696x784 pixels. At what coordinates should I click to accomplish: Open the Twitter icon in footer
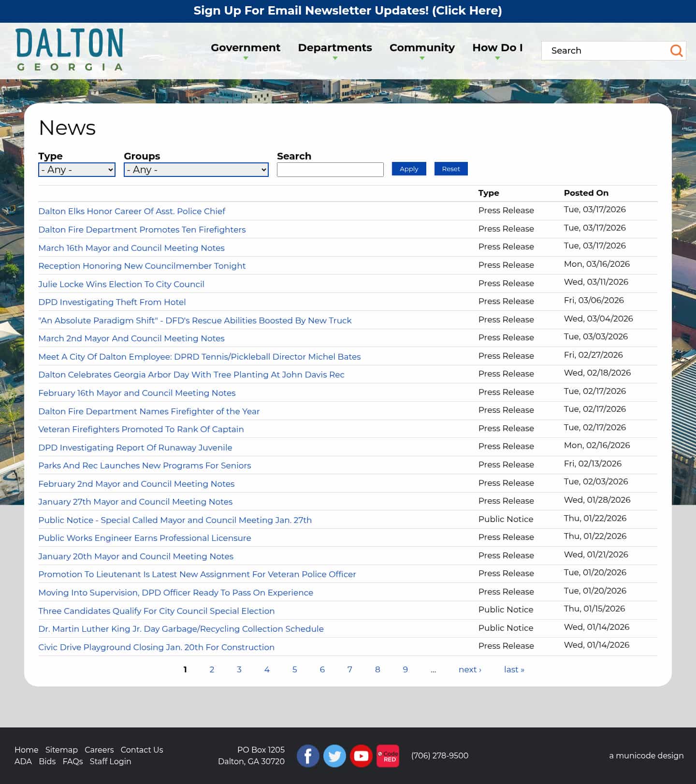click(x=334, y=755)
